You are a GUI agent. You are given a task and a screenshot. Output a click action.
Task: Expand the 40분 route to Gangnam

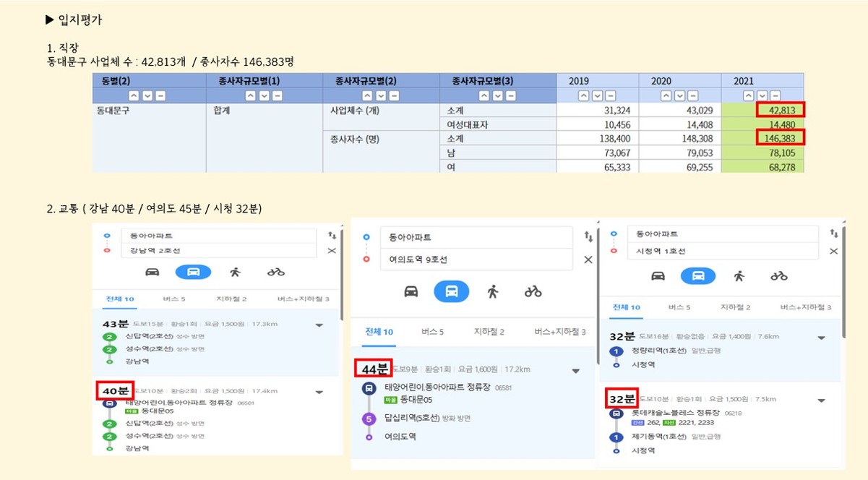click(x=319, y=393)
